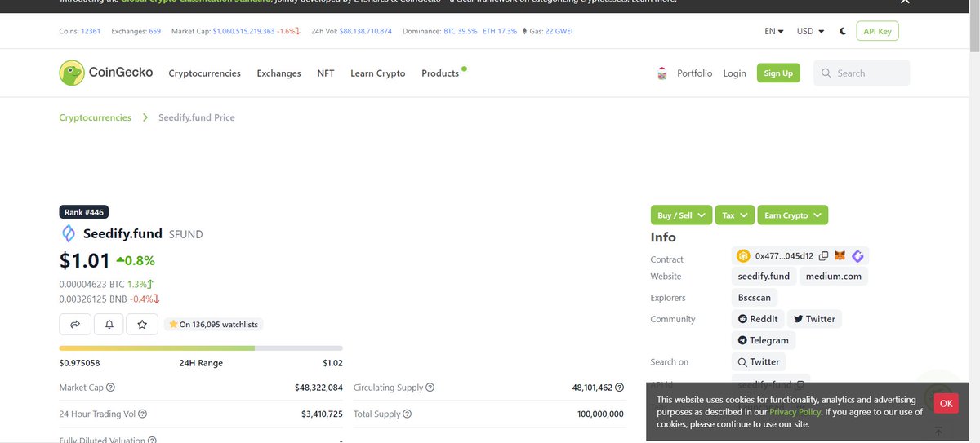
Task: Click the $1.01 price value
Action: (84, 260)
